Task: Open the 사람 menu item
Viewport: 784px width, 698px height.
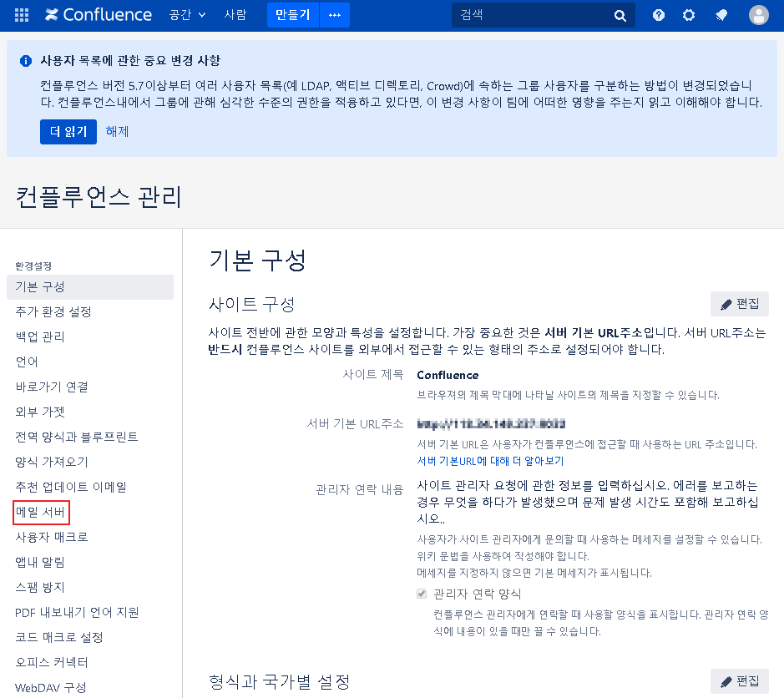Action: 235,15
